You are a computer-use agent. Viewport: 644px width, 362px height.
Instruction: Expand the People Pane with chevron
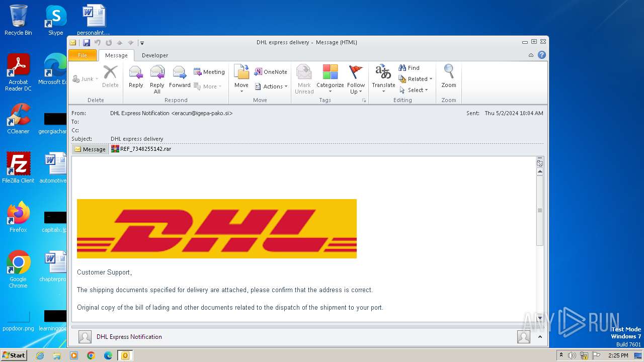[540, 337]
